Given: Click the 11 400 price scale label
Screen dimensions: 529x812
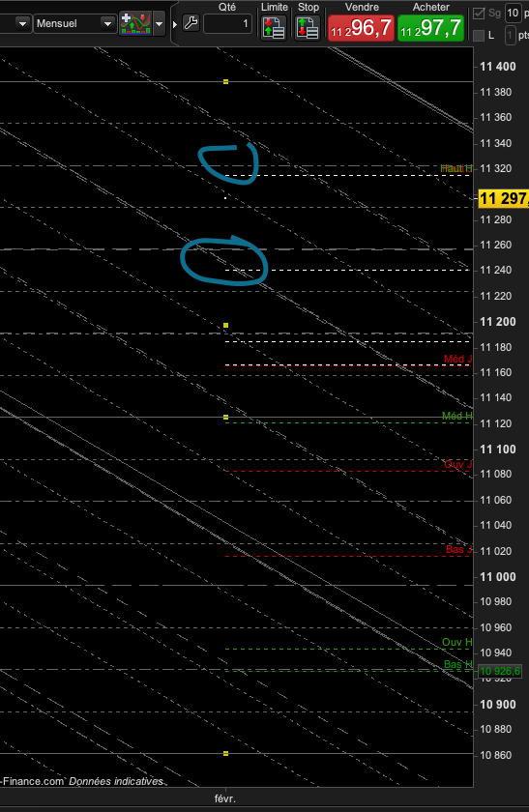Looking at the screenshot, I should click(498, 67).
